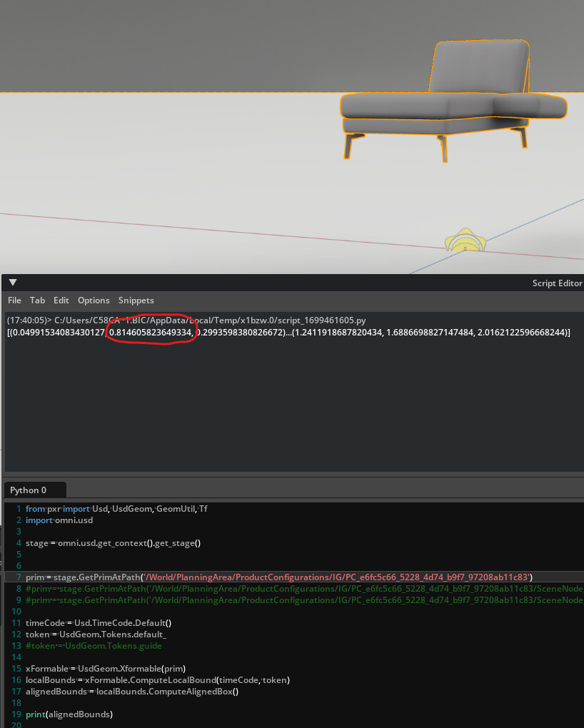Open the Tab menu
Image resolution: width=584 pixels, height=728 pixels.
tap(37, 300)
